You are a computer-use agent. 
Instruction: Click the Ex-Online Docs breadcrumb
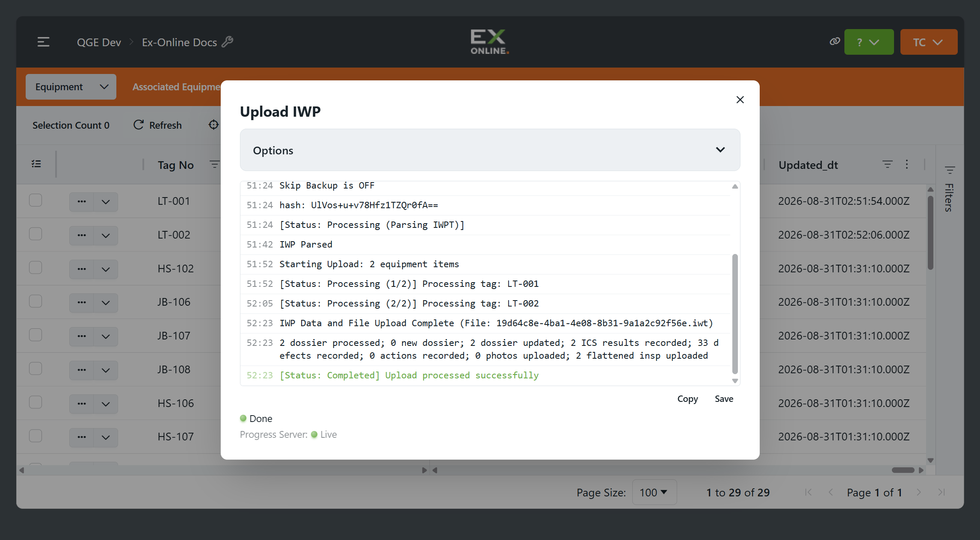[179, 42]
